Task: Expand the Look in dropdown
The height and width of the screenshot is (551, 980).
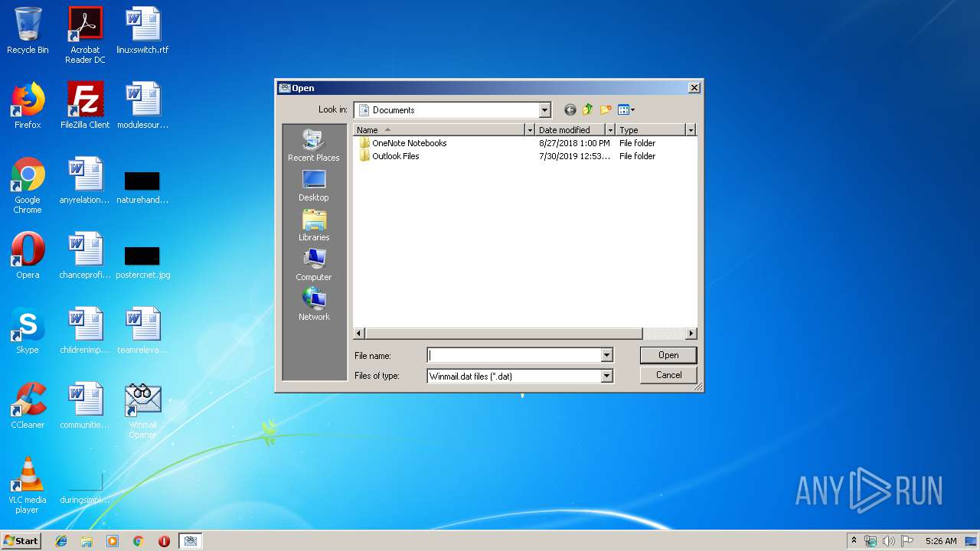Action: coord(544,110)
